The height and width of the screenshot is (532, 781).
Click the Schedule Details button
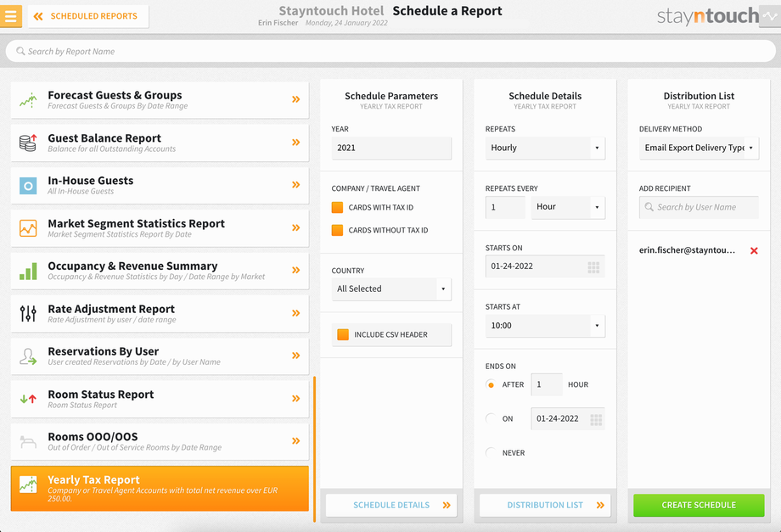coord(391,505)
